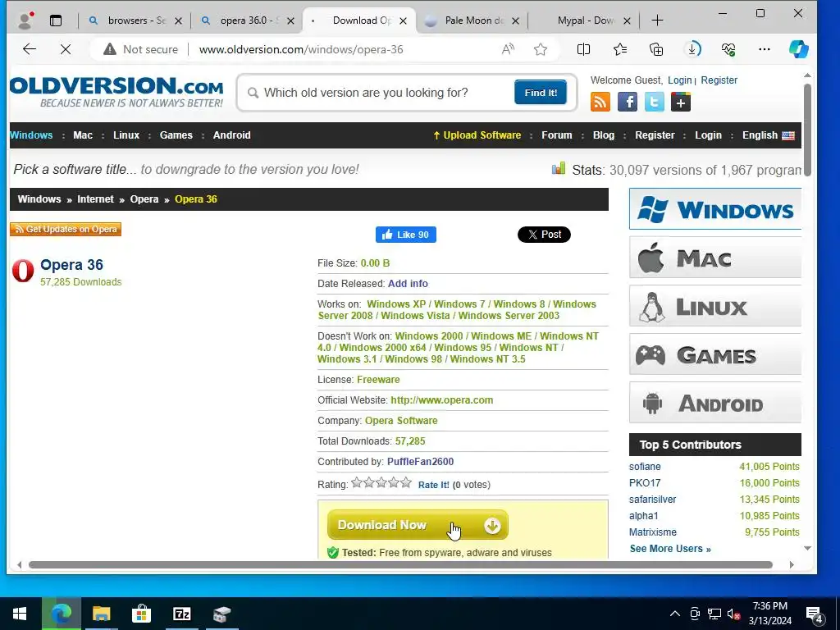Screen dimensions: 840x630
Task: Select Linux in the site nav bar
Action: pyautogui.click(x=126, y=135)
